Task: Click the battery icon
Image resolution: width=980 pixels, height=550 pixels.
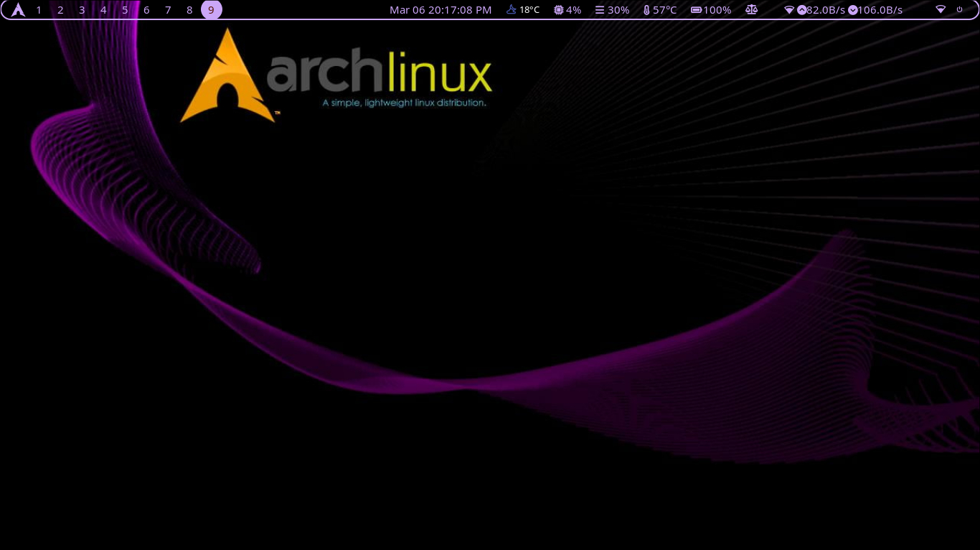Action: 697,10
